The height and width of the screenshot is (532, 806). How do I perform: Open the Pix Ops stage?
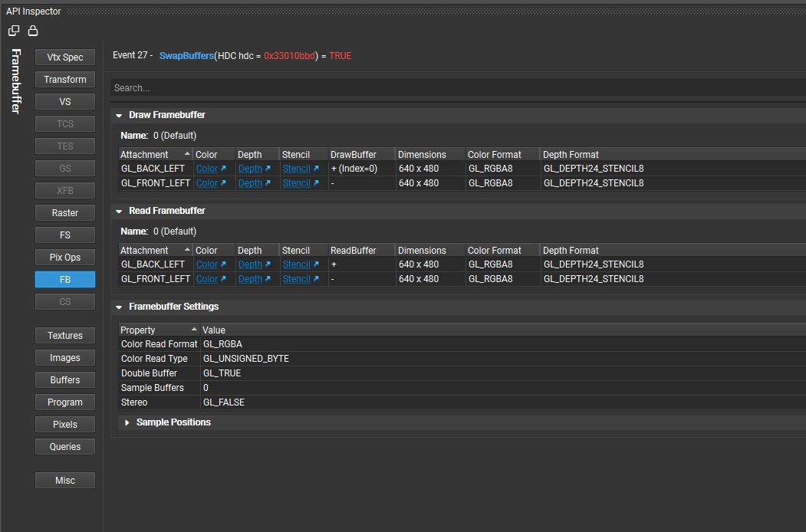(x=64, y=257)
